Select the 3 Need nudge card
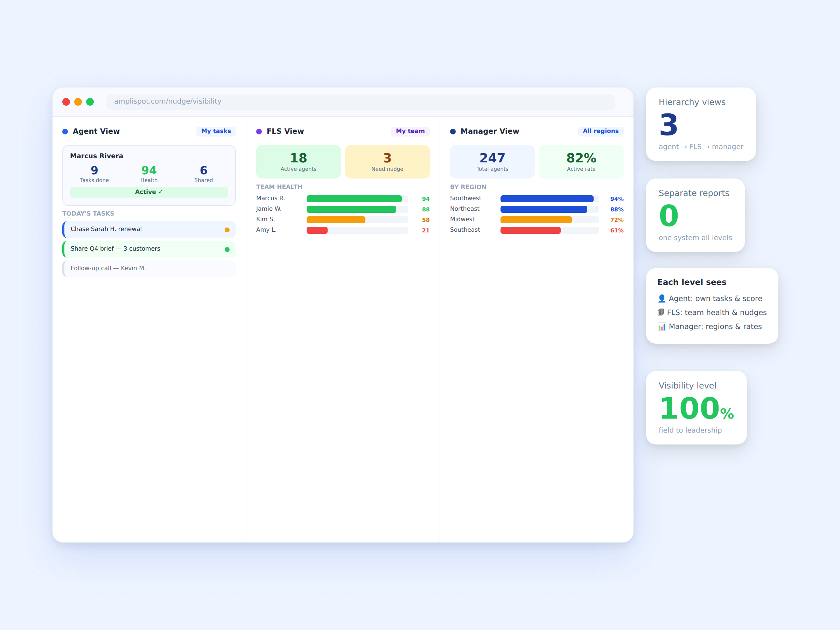 387,161
